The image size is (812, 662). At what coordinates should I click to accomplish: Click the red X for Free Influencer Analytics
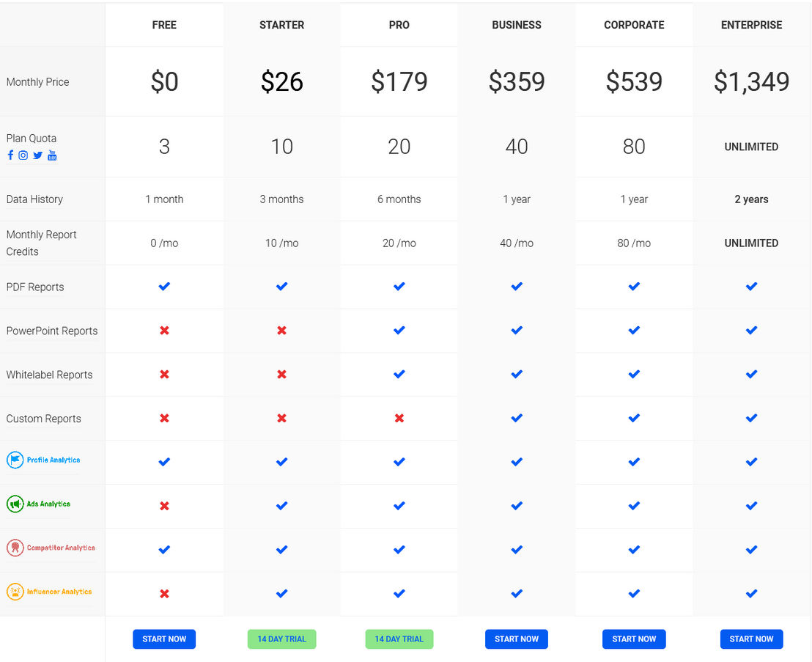[x=164, y=594]
